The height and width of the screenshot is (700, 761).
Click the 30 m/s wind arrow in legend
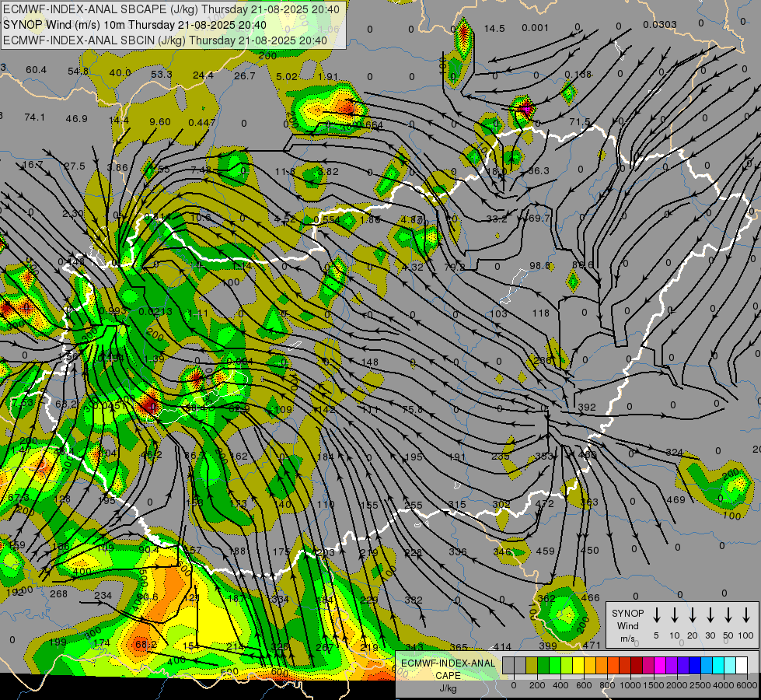710,615
